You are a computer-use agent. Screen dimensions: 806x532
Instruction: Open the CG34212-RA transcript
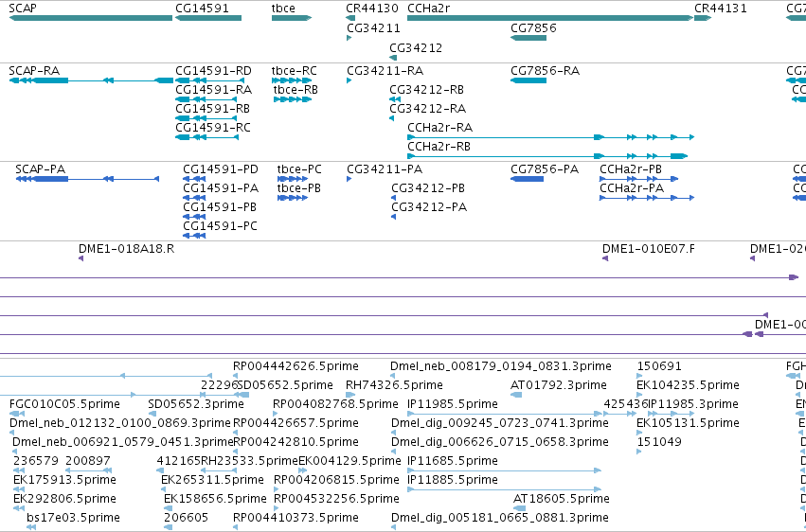(392, 118)
